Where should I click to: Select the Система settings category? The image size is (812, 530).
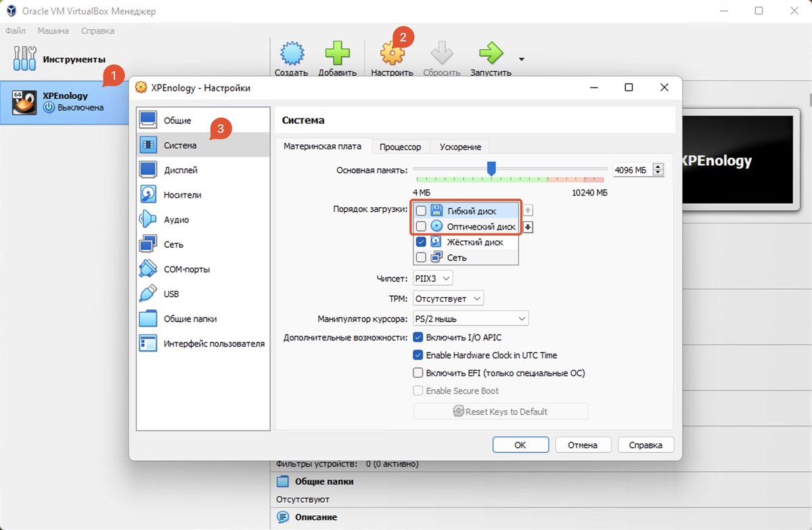202,145
